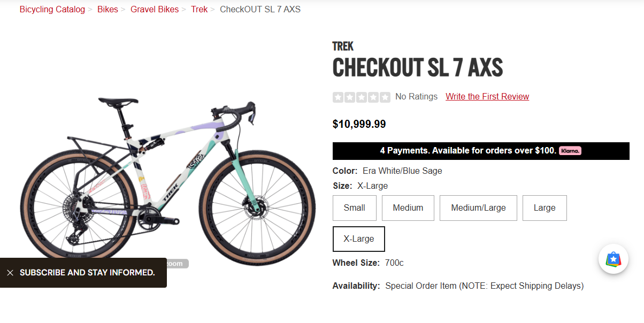
Task: Select the Large size option
Action: click(545, 208)
